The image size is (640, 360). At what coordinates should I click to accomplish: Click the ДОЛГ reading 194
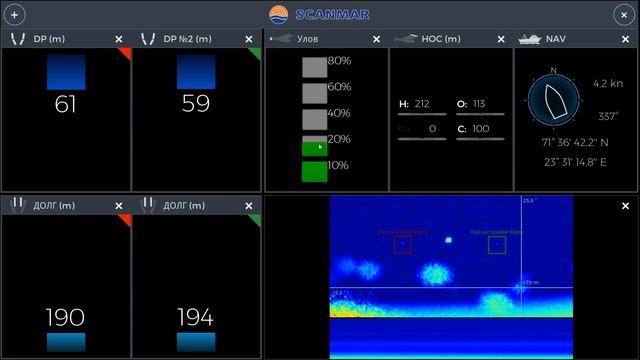pos(195,317)
